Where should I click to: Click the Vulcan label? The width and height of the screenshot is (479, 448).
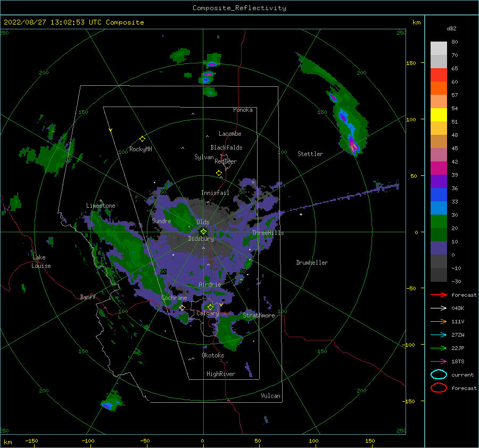point(271,396)
